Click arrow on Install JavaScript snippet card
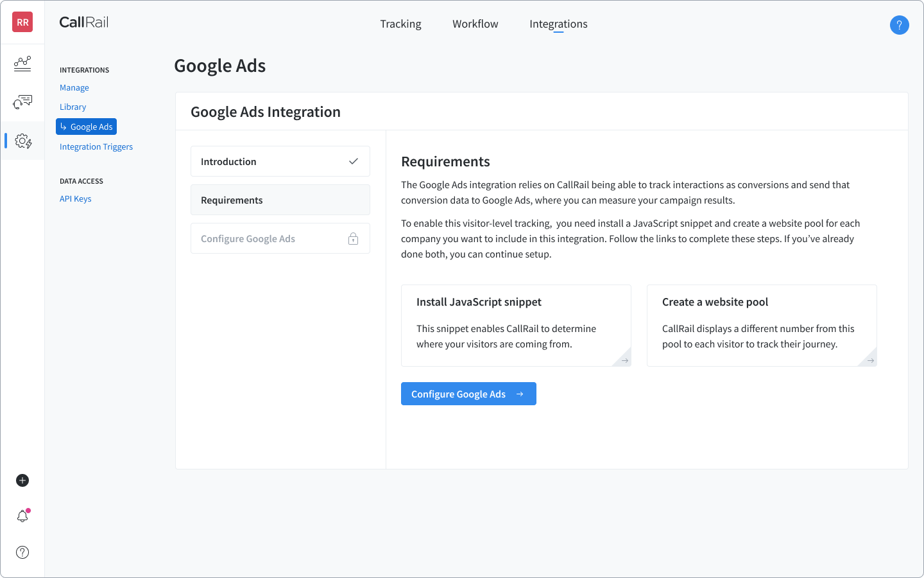 click(624, 360)
